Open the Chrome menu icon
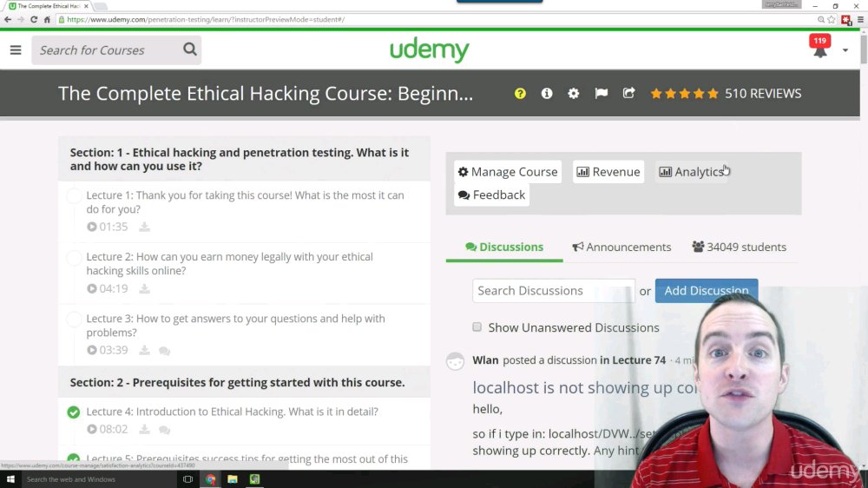Image resolution: width=868 pixels, height=488 pixels. 860,19
